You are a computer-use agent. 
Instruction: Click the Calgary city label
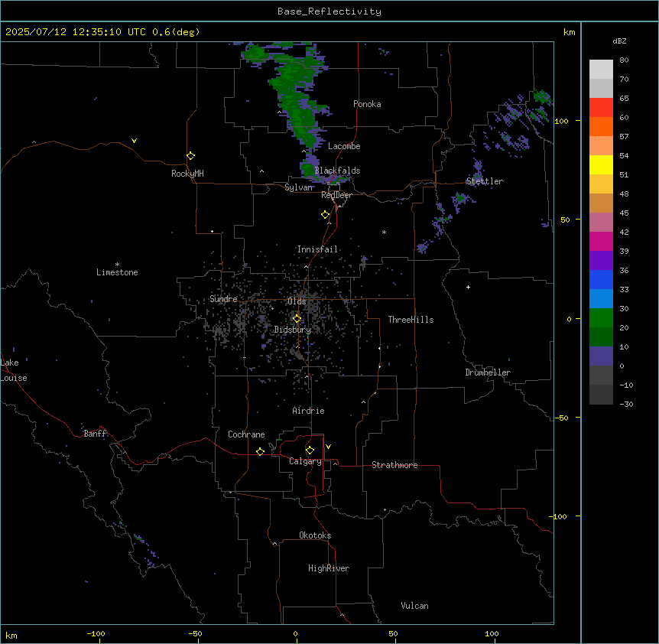[x=305, y=461]
